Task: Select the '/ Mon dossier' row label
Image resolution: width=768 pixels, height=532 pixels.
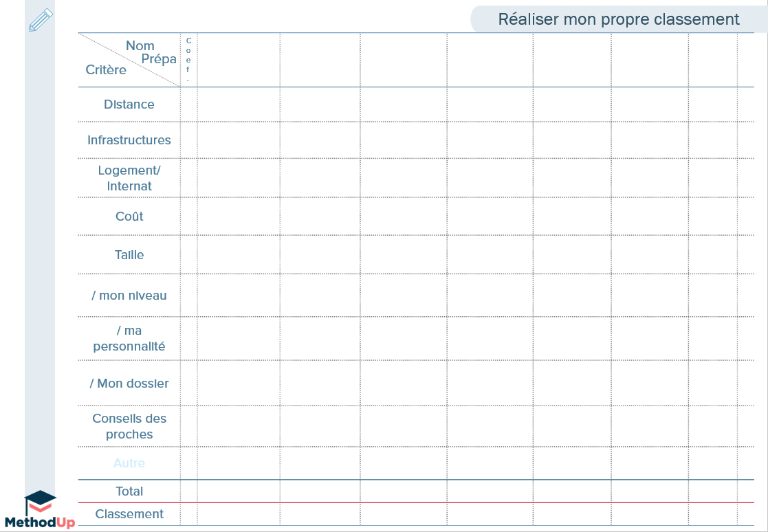Action: [x=129, y=384]
